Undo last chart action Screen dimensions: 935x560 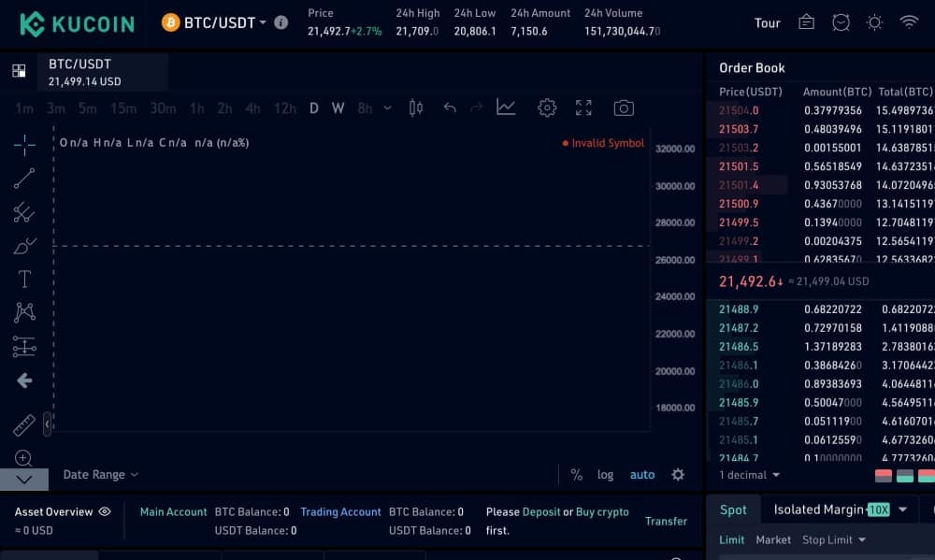click(x=451, y=108)
